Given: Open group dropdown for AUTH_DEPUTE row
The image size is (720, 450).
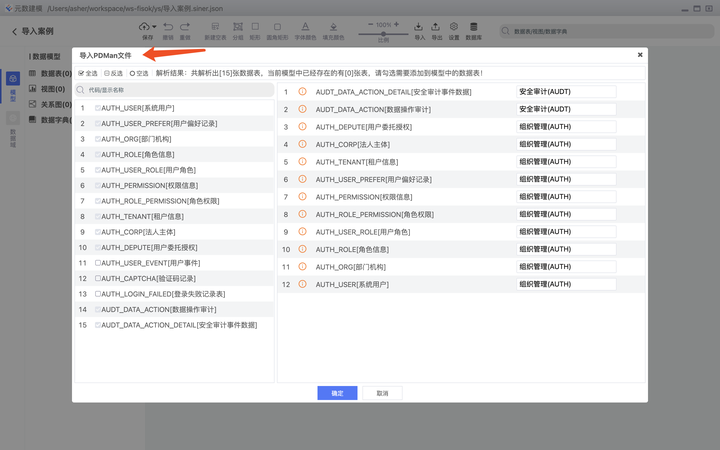Looking at the screenshot, I should 566,127.
